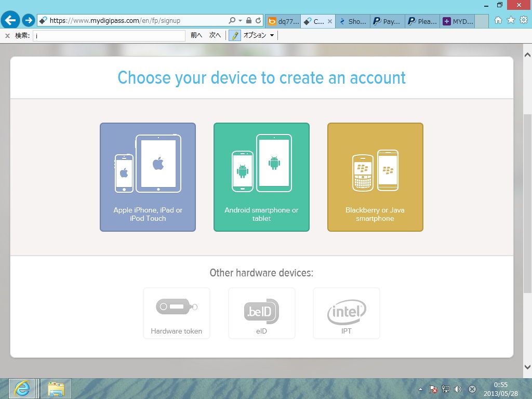Open the Tools gear icon
This screenshot has width=532, height=399.
coord(524,20)
